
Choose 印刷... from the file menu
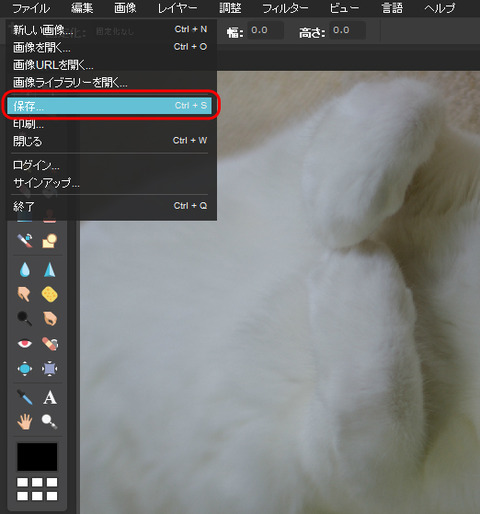(110, 124)
